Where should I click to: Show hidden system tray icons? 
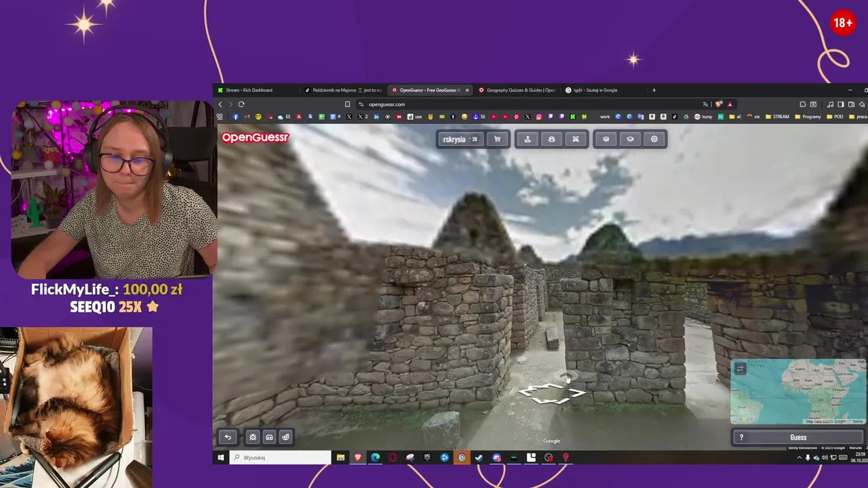[x=800, y=457]
